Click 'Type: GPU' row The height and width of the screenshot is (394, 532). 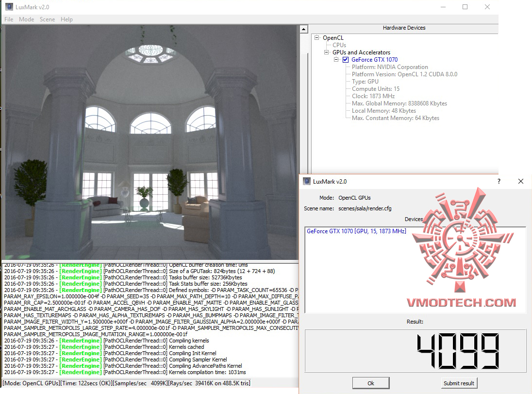(x=365, y=82)
